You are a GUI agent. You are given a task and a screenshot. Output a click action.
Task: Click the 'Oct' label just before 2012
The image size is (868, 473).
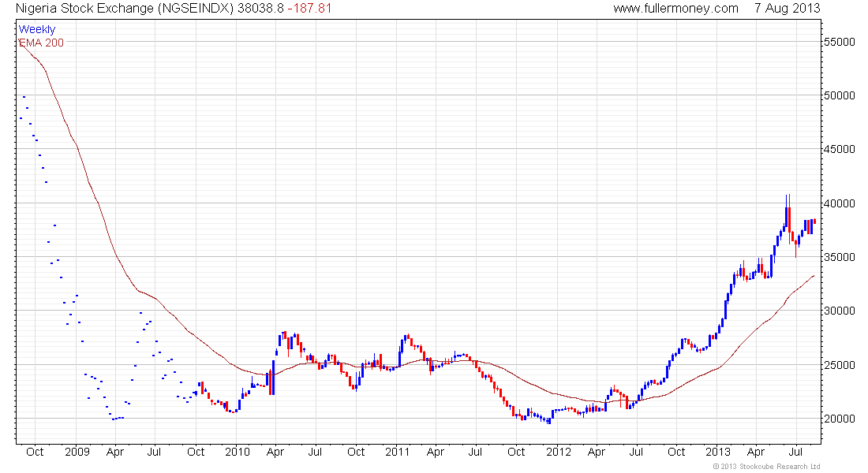pos(516,452)
